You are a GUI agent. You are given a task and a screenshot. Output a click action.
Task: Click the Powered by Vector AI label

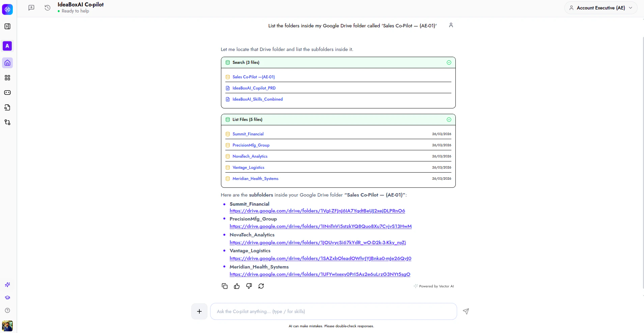pos(434,286)
